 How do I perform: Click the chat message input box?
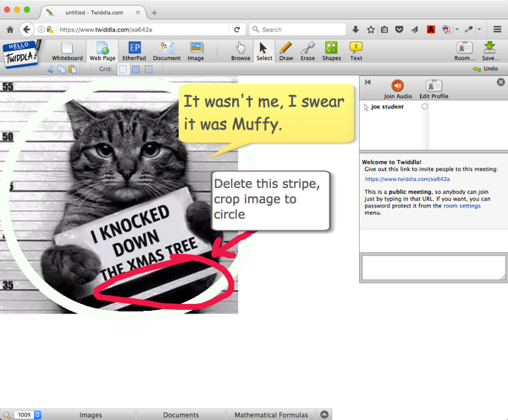(433, 268)
